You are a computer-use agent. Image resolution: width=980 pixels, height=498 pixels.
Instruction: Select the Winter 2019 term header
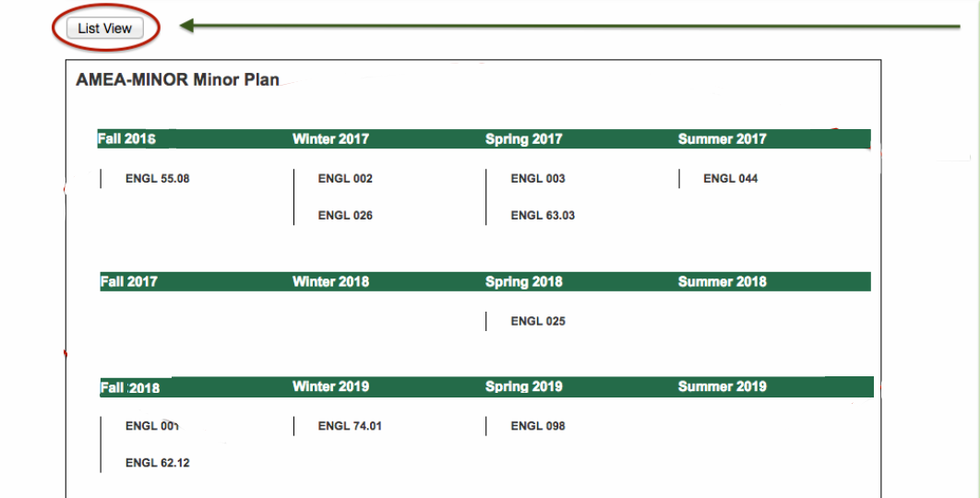pos(330,386)
